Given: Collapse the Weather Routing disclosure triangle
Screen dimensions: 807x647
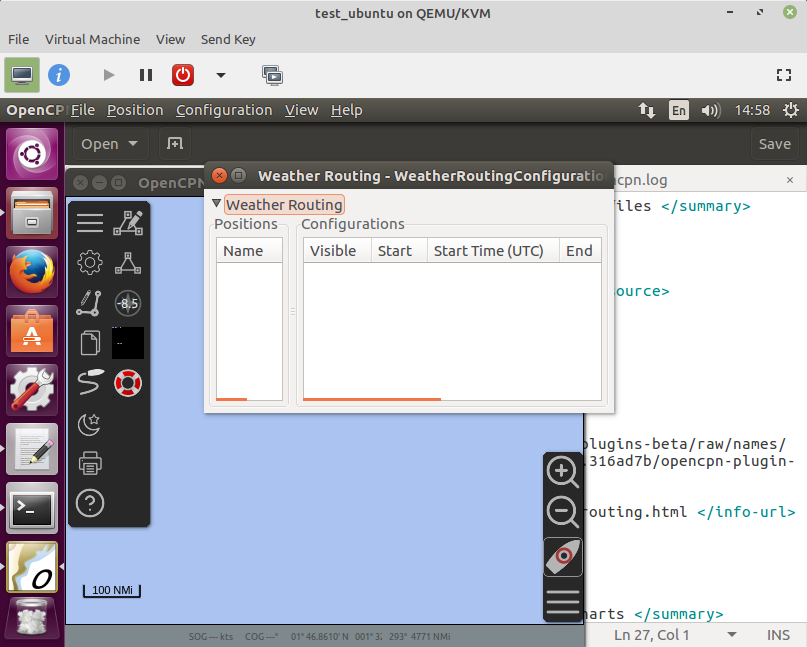Looking at the screenshot, I should pos(217,203).
